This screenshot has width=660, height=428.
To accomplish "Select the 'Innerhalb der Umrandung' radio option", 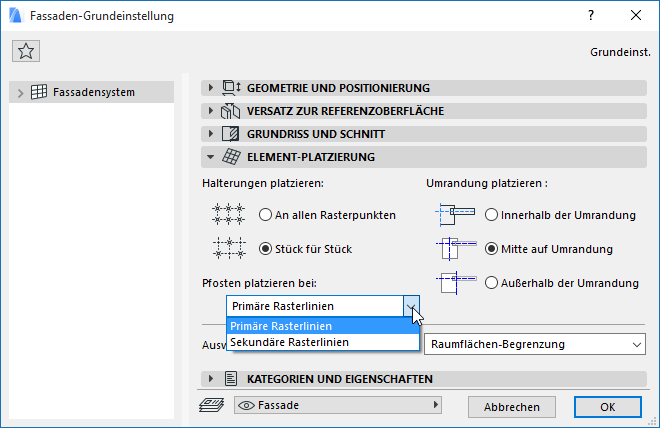I will pos(491,214).
